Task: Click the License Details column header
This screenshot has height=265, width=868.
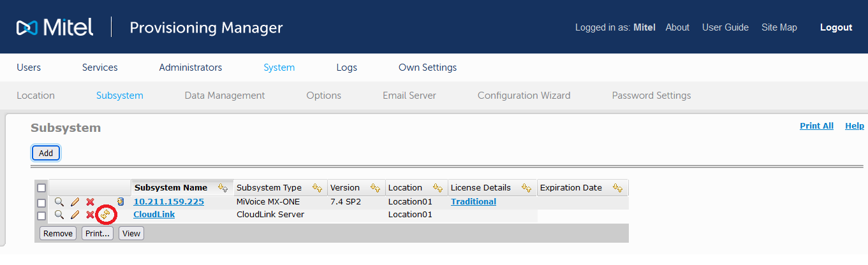Action: [x=480, y=188]
